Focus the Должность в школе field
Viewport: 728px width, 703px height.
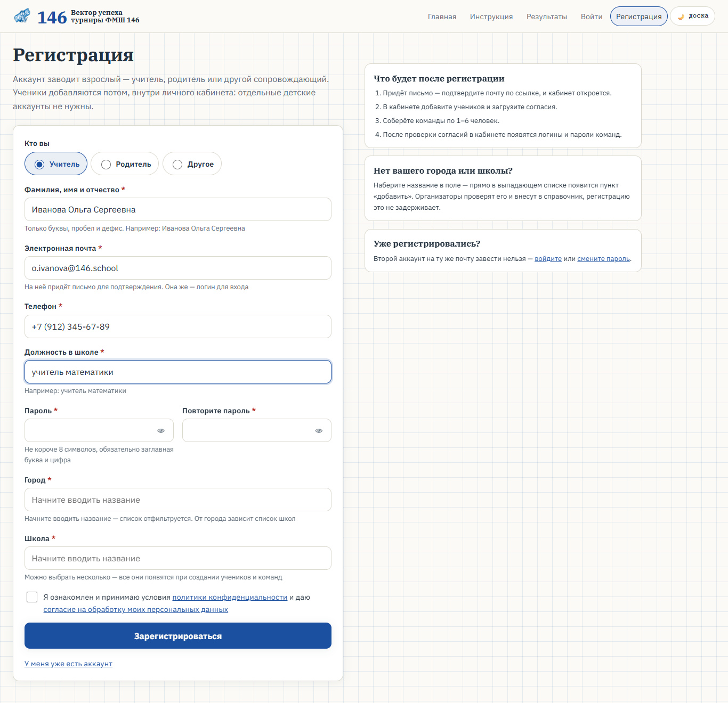click(x=178, y=372)
